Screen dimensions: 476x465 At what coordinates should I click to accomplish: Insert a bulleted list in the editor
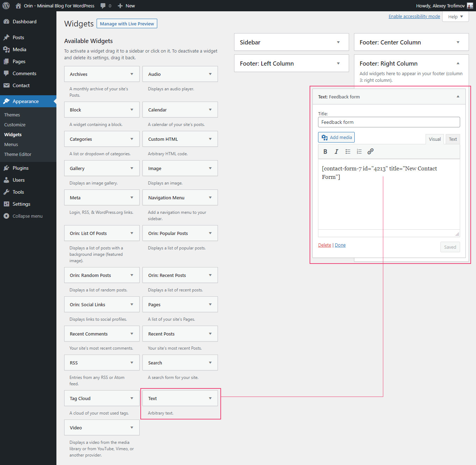click(x=348, y=151)
